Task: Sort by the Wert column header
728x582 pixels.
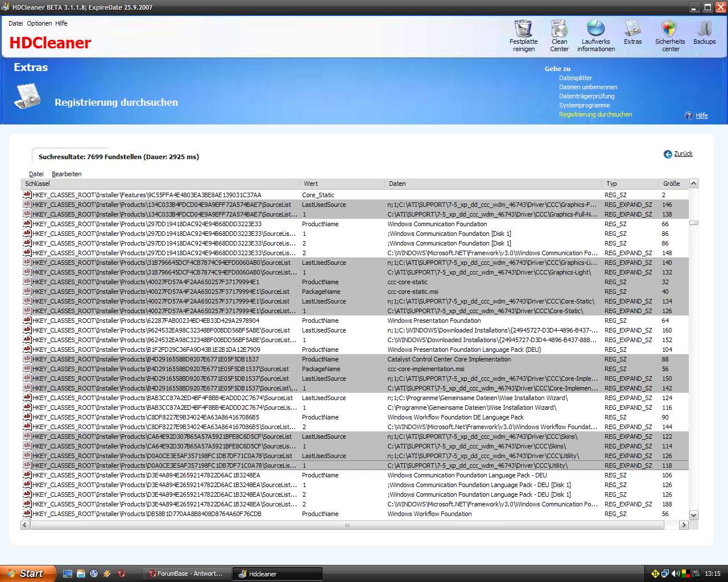Action: (342, 184)
